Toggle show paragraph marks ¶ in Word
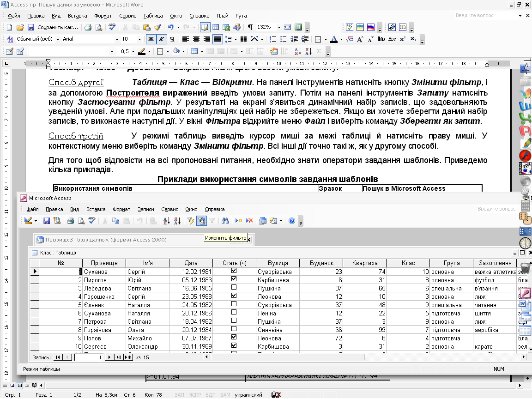The height and width of the screenshot is (399, 532). point(250,27)
